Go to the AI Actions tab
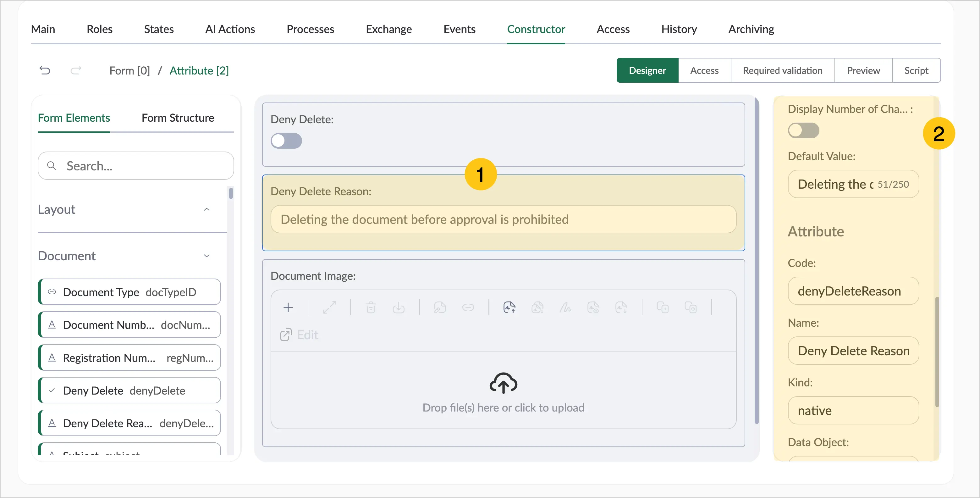 pyautogui.click(x=230, y=29)
